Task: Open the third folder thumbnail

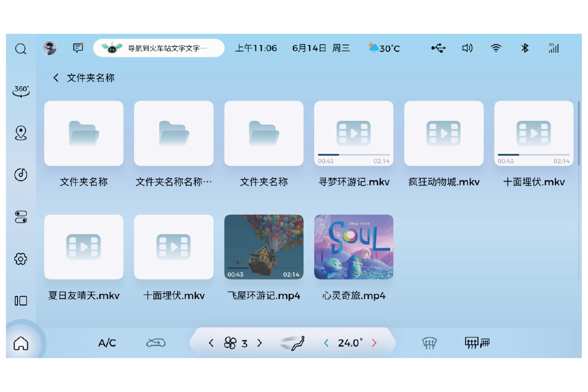Action: pyautogui.click(x=264, y=133)
